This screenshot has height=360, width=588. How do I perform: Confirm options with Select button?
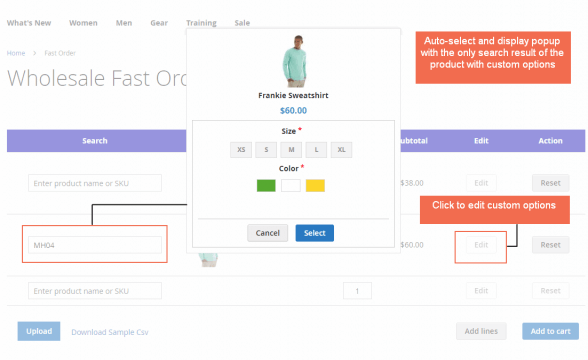(x=315, y=233)
